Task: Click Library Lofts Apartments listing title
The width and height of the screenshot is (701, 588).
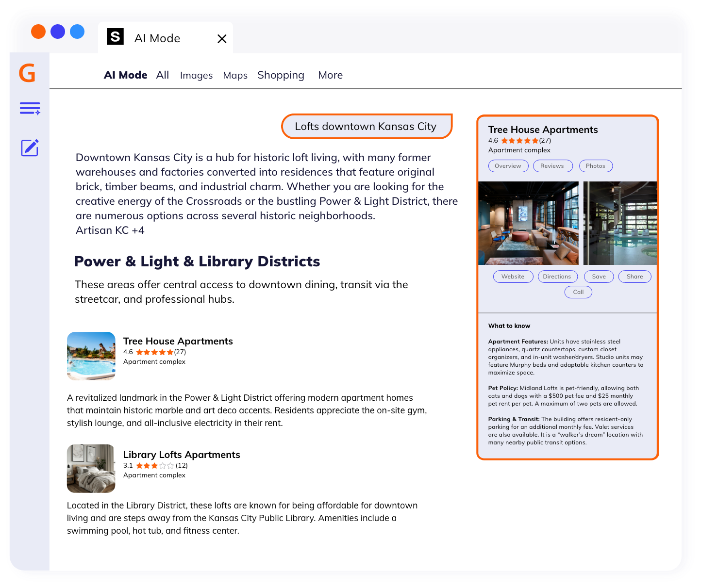Action: (182, 455)
